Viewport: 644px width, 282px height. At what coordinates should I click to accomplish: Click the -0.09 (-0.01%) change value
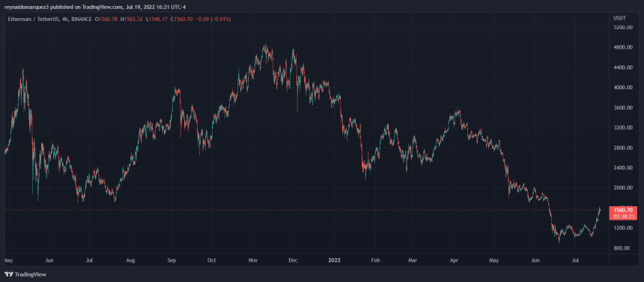point(213,19)
